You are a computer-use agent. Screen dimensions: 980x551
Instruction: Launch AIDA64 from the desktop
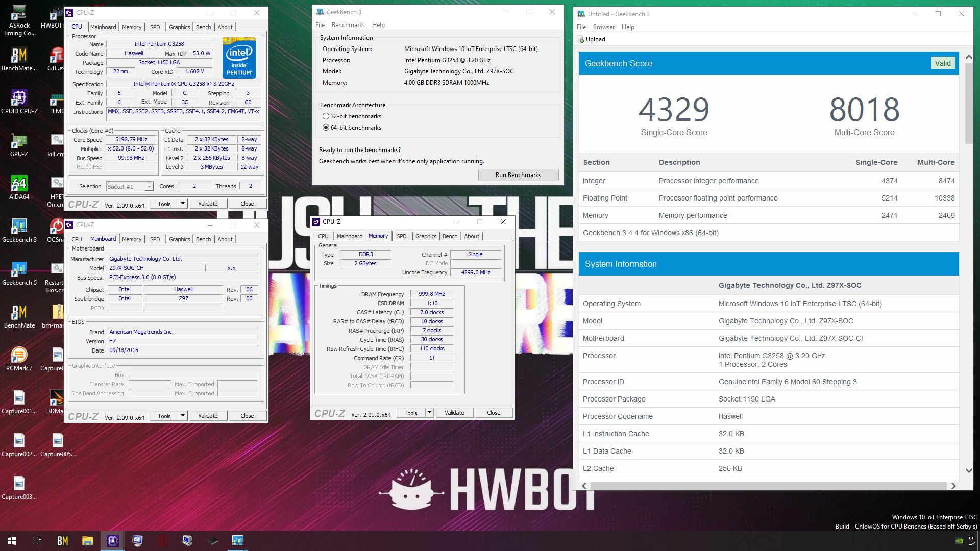(x=19, y=188)
